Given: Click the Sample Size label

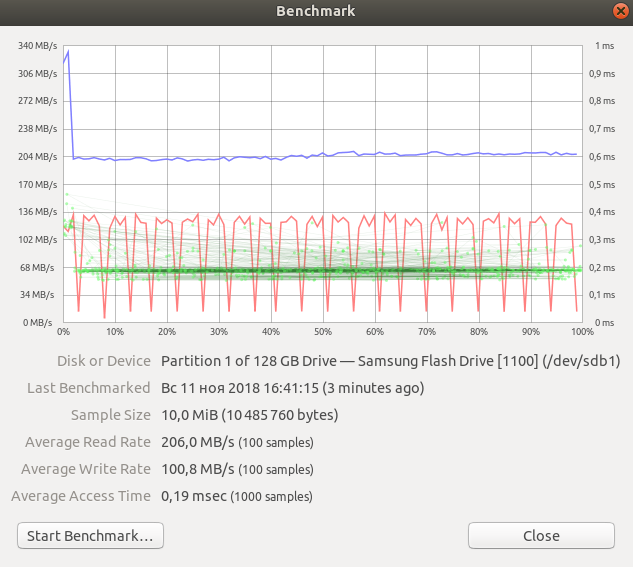Looking at the screenshot, I should coord(111,415).
